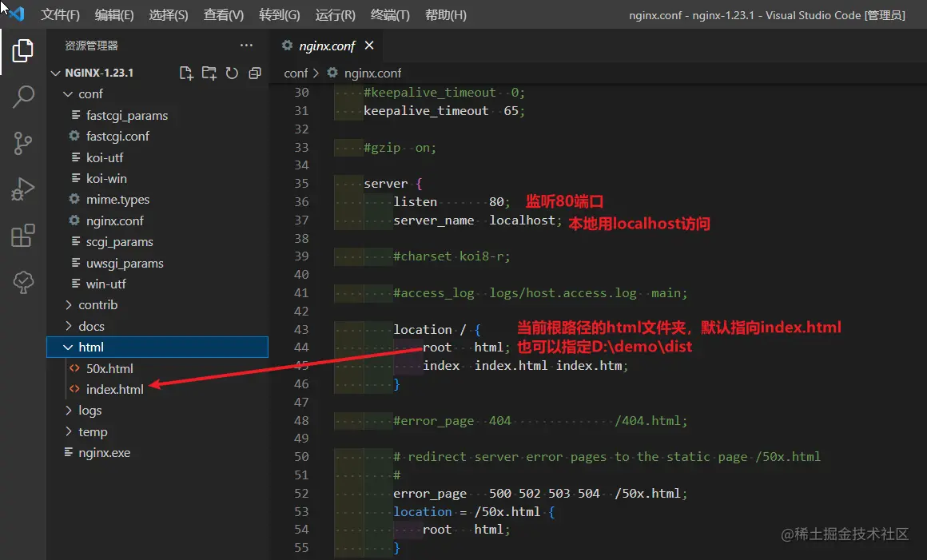The image size is (927, 560).
Task: Select the nginx.conf editor tab
Action: pyautogui.click(x=327, y=46)
